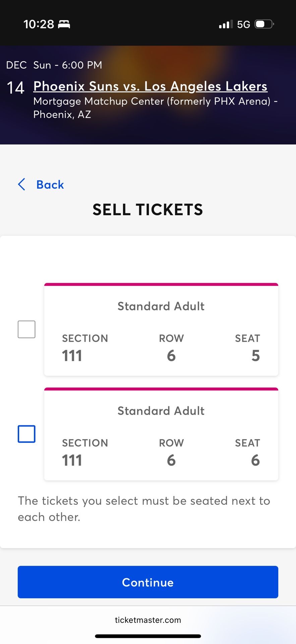
Task: Go Back to previous screen
Action: [x=50, y=184]
